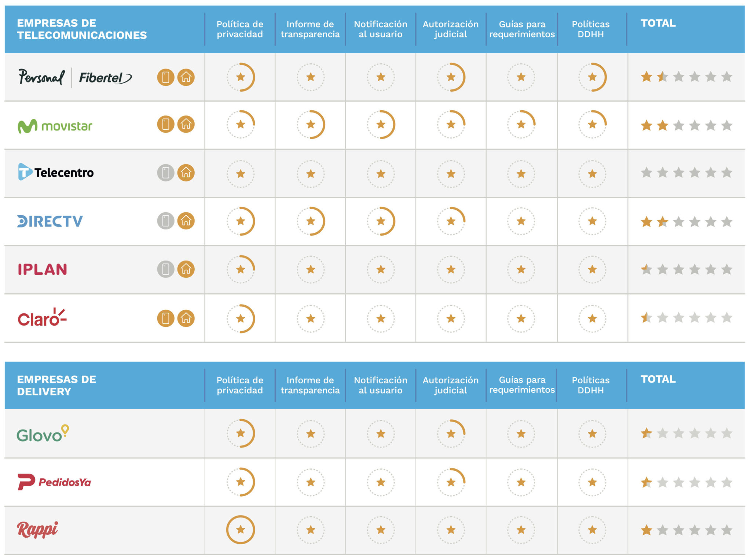Click Glovo's judicial authorization star badge
Screen dimensions: 751x560
click(x=451, y=434)
